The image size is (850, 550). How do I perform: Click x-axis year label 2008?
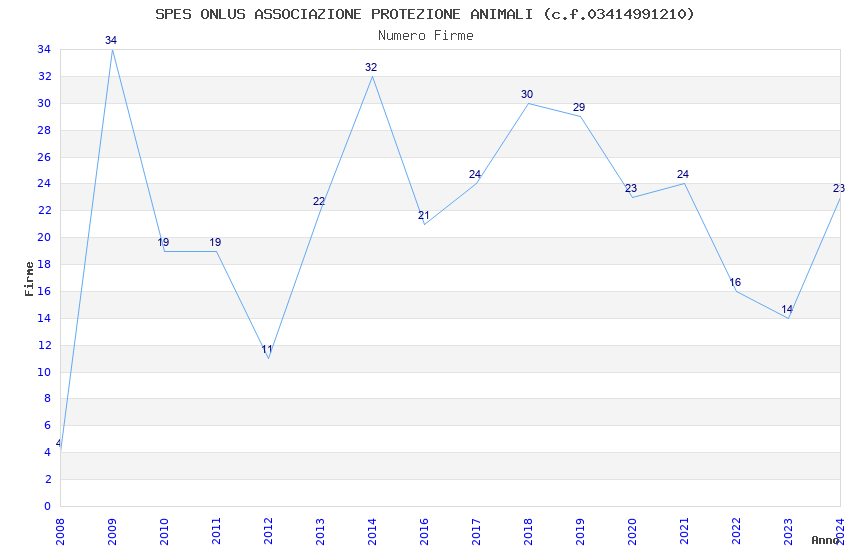pos(60,531)
